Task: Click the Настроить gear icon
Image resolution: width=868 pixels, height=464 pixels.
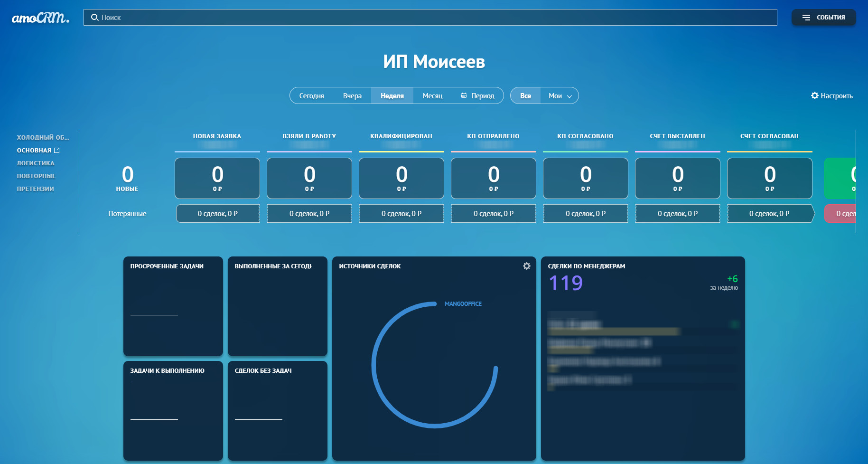Action: point(814,95)
